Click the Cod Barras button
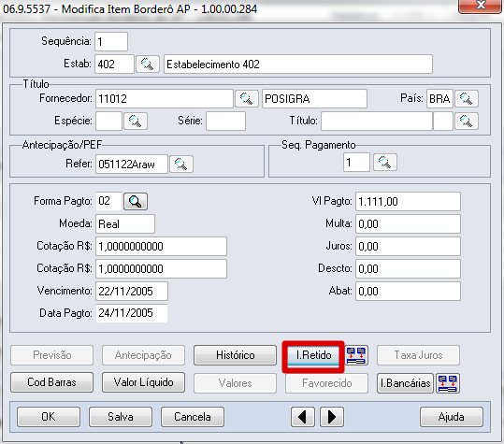Viewport: 504px width, 444px height. coord(51,382)
